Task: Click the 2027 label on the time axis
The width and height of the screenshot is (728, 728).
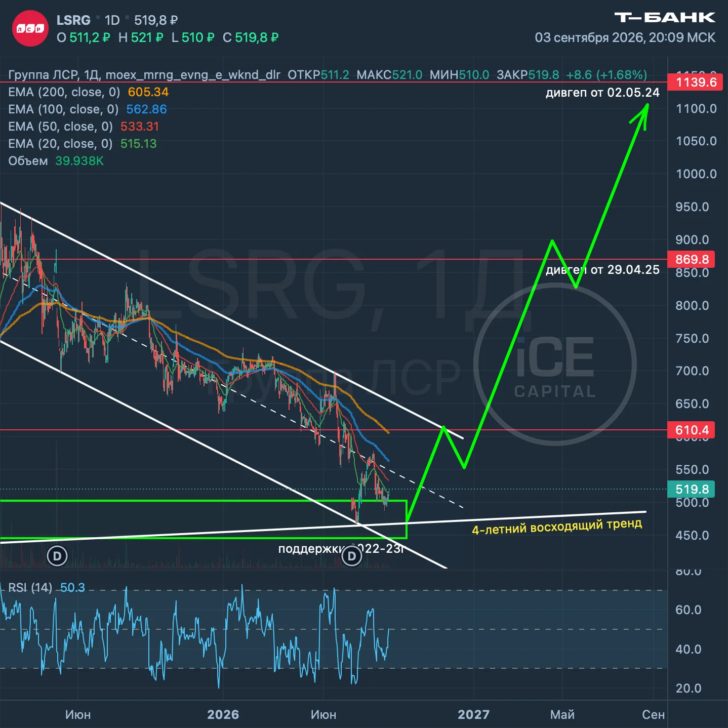Action: click(x=473, y=714)
